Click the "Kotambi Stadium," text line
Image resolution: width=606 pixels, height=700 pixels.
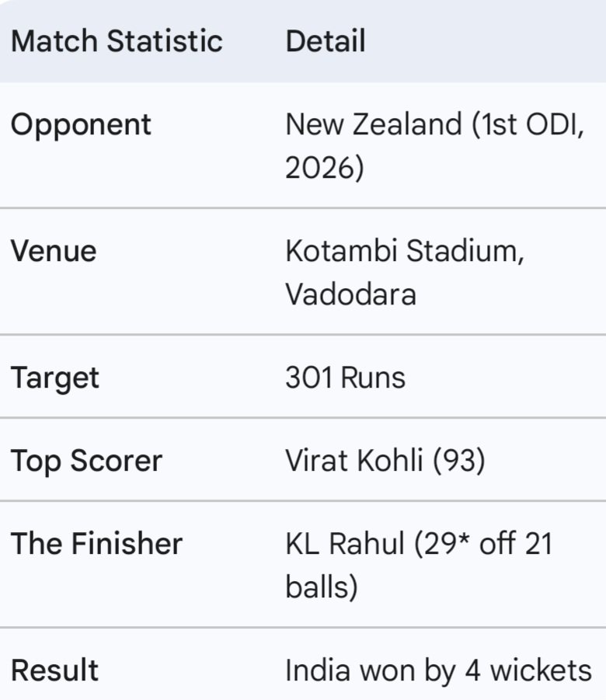point(404,252)
